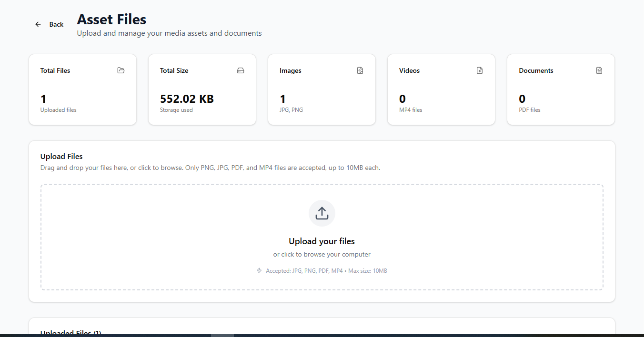The width and height of the screenshot is (644, 337).
Task: Click the back arrow icon
Action: coord(38,24)
